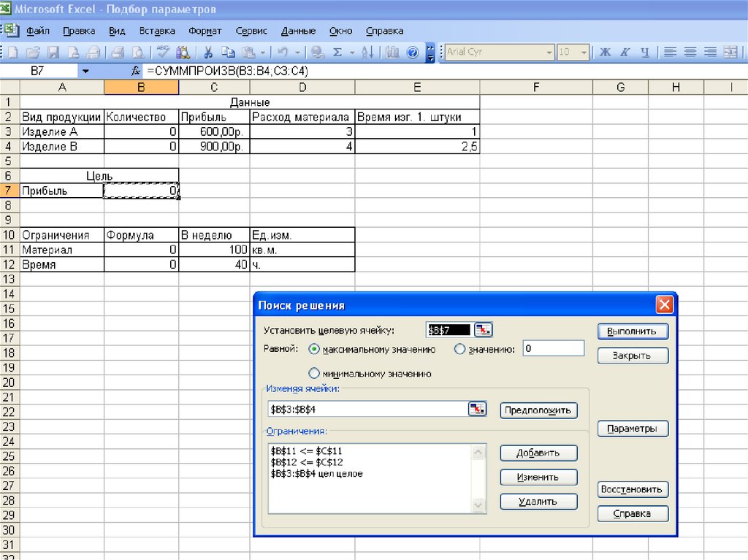The width and height of the screenshot is (748, 560).
Task: Click the Выполнить button
Action: coord(633,331)
